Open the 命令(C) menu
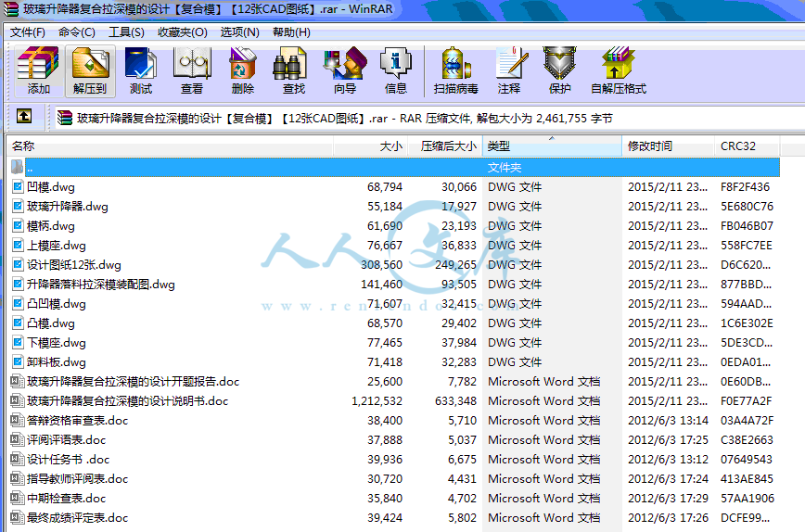The height and width of the screenshot is (532, 805). (76, 32)
